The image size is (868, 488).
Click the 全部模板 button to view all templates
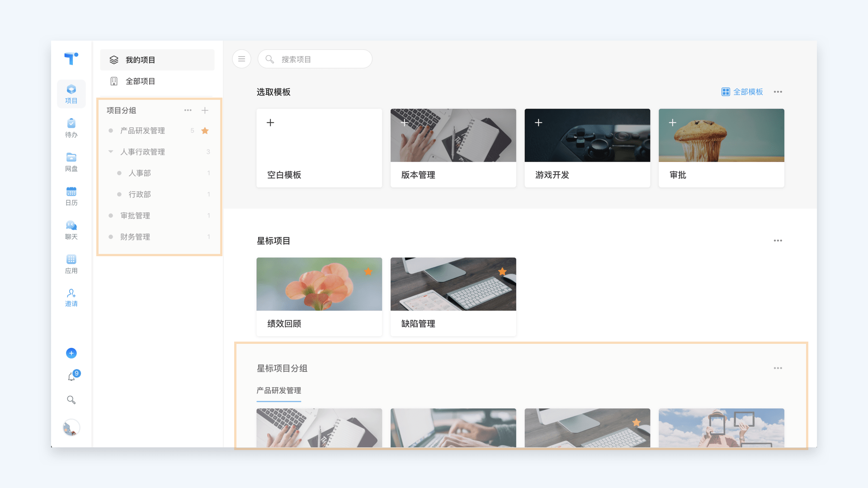point(742,92)
